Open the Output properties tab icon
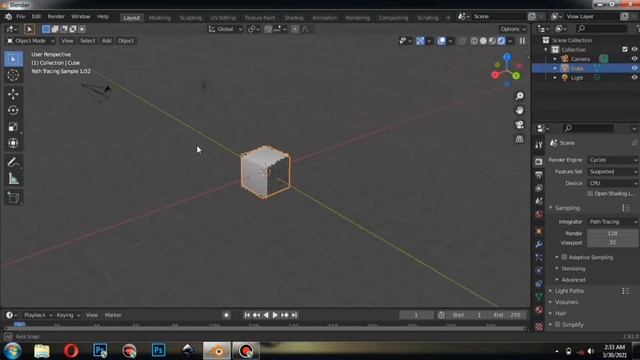This screenshot has width=640, height=360. pos(539,175)
